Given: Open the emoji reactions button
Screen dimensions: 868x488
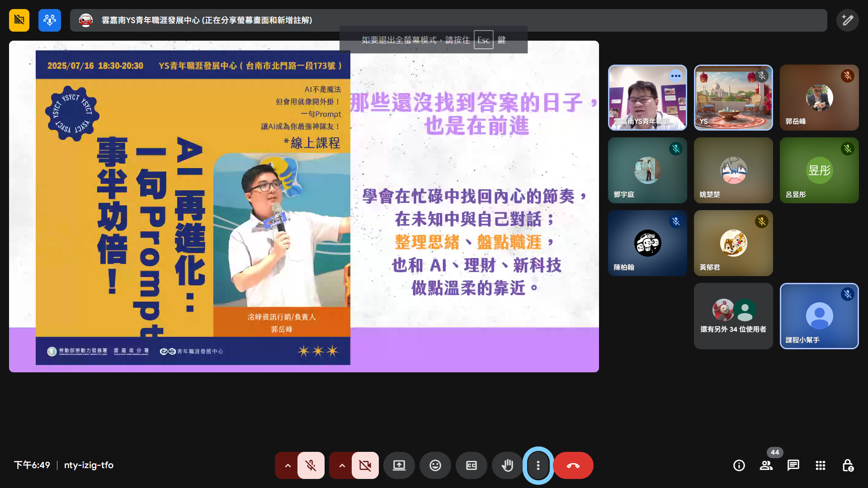Looking at the screenshot, I should pyautogui.click(x=435, y=465).
